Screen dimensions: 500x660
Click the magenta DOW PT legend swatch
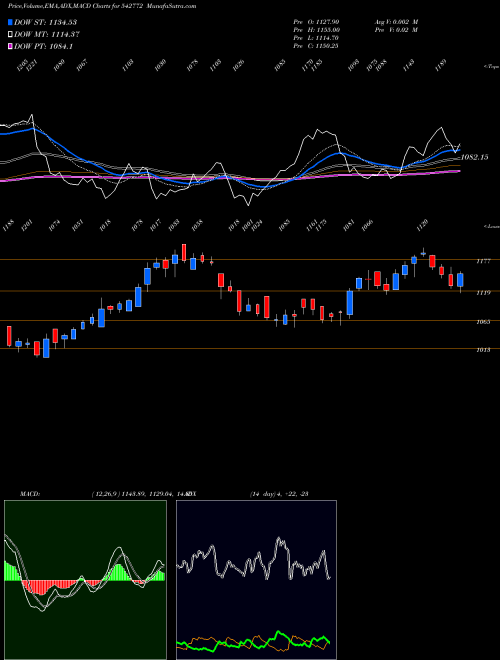point(10,46)
